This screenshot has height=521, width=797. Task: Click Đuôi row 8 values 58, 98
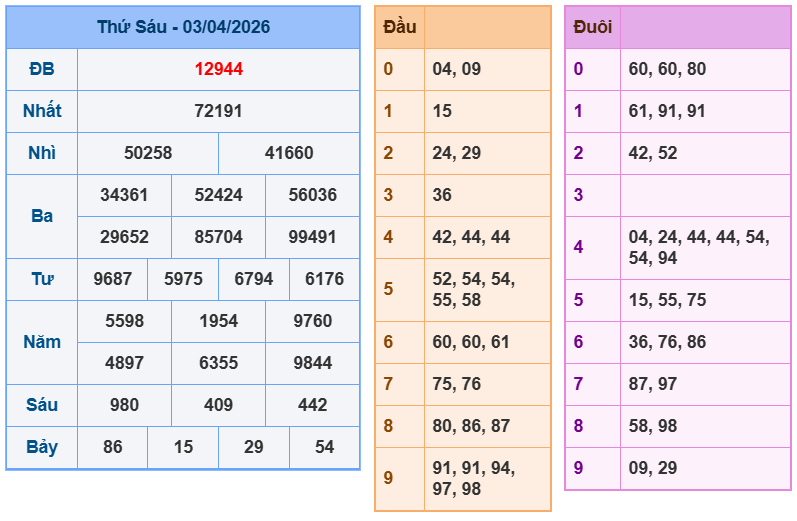point(653,426)
